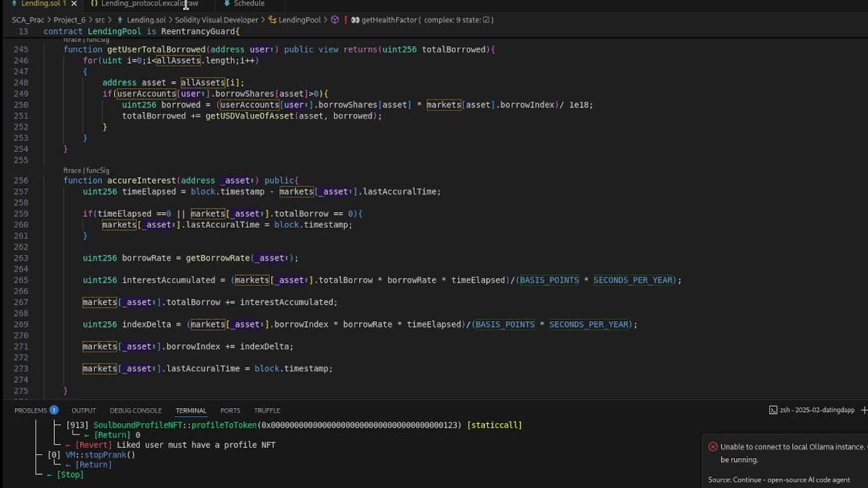Image resolution: width=868 pixels, height=488 pixels.
Task: Open the DEBUG CONSOLE panel tab
Action: pyautogui.click(x=136, y=410)
